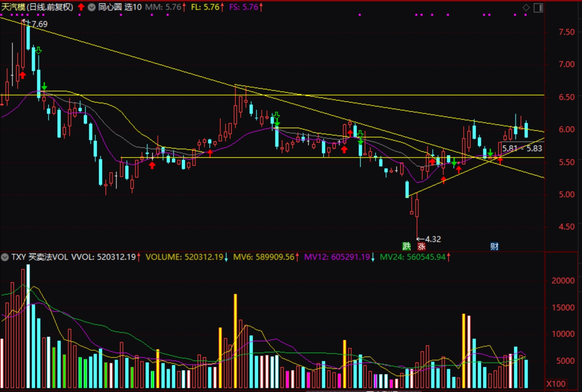Click the VVOL: 520312.19 value

click(103, 257)
